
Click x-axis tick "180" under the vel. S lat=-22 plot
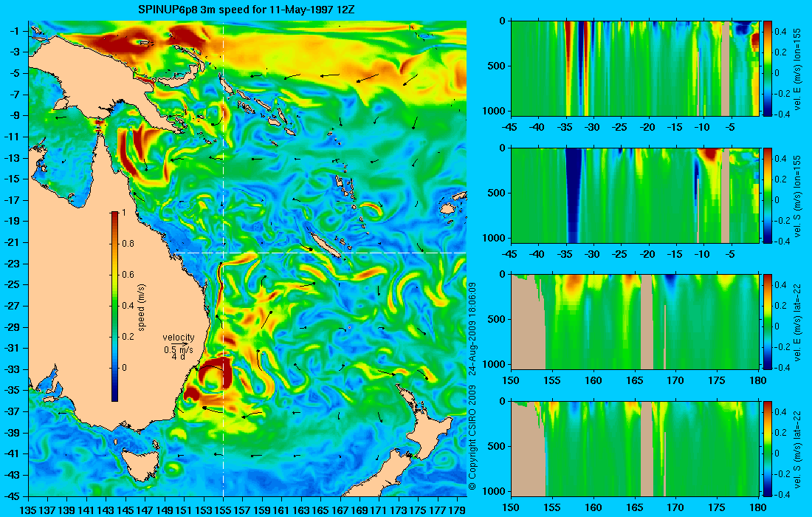tap(757, 507)
